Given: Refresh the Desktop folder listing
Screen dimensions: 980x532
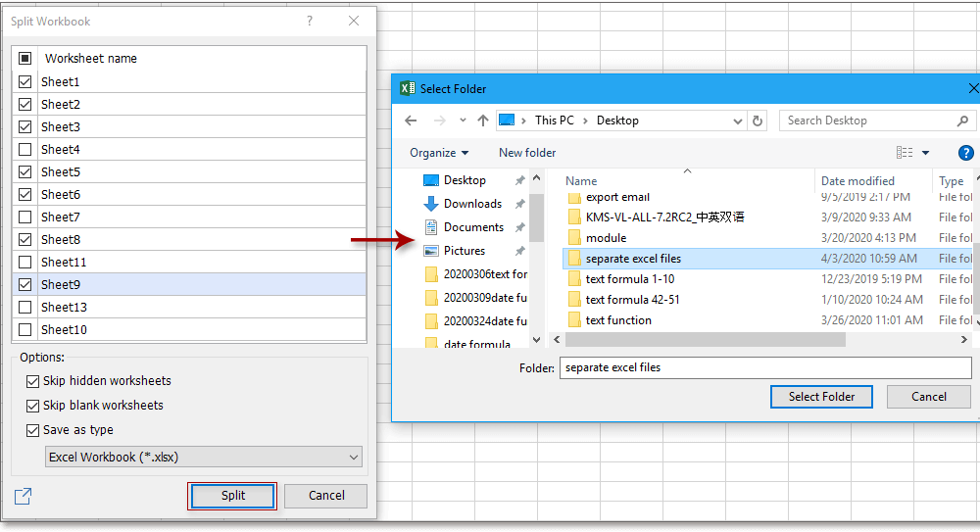Looking at the screenshot, I should pyautogui.click(x=758, y=121).
